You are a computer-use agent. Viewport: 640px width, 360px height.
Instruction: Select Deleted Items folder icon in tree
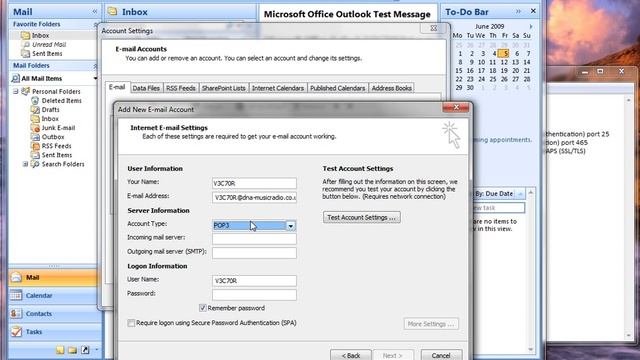[x=35, y=100]
